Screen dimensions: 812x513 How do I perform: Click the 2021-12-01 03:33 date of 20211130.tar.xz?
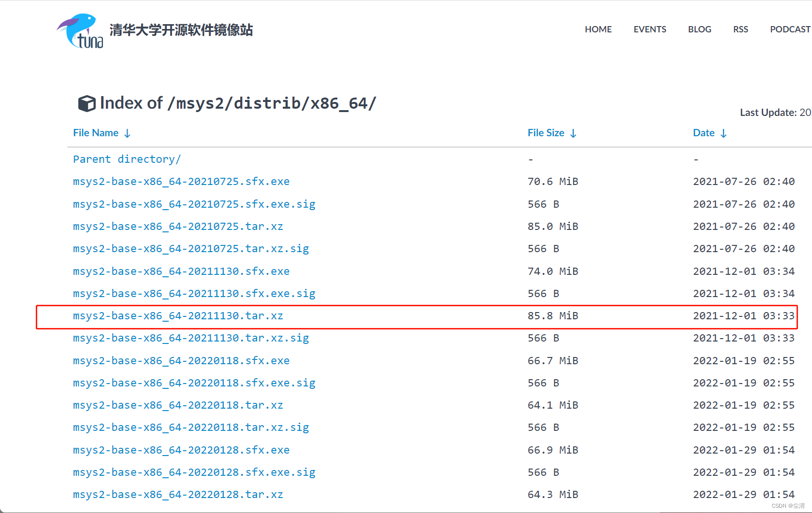744,316
